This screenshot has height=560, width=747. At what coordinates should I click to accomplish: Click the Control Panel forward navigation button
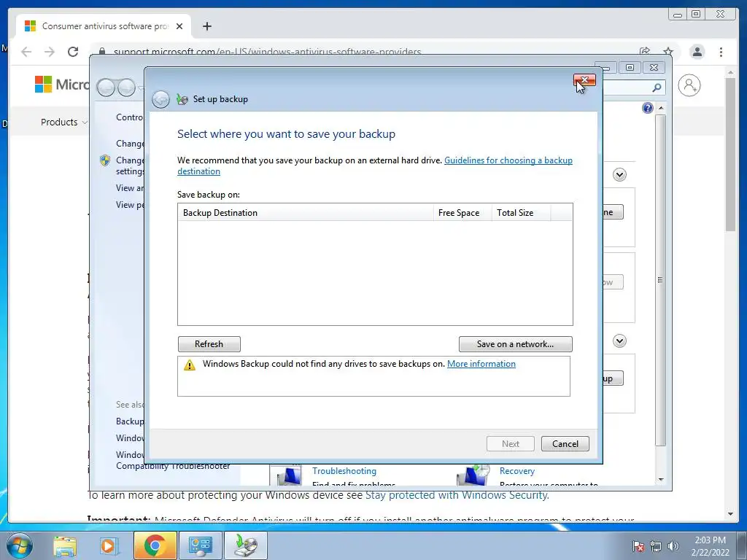click(127, 87)
